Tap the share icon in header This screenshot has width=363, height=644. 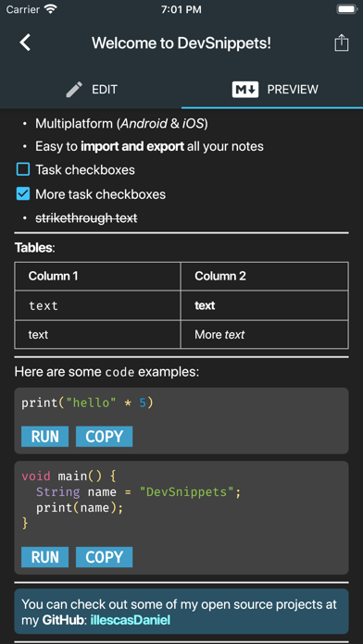click(x=341, y=43)
